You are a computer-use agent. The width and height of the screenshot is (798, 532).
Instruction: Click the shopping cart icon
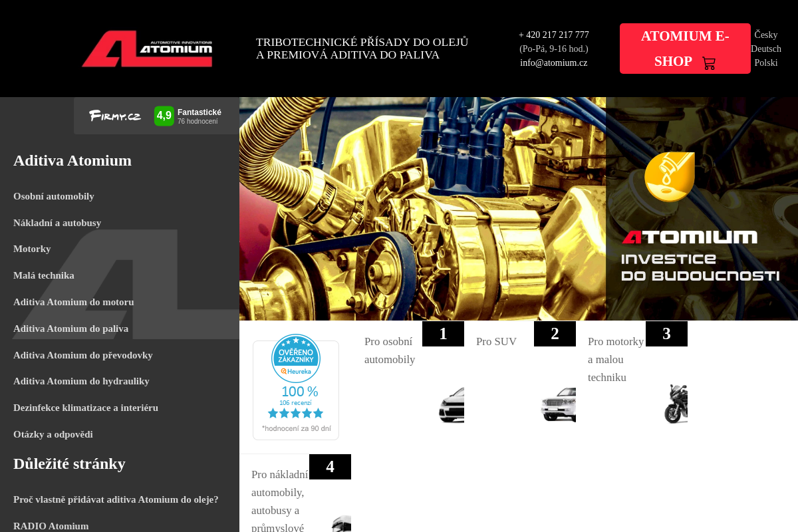click(709, 63)
